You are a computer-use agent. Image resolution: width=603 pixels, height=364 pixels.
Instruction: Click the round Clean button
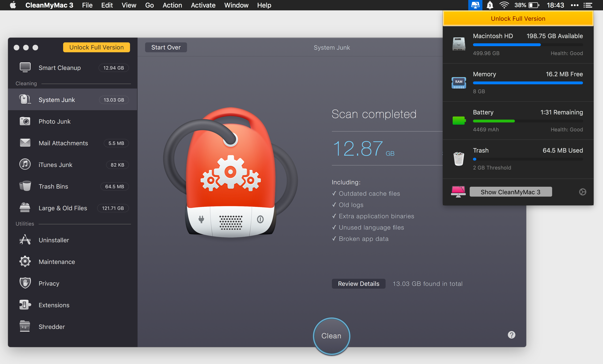(331, 336)
